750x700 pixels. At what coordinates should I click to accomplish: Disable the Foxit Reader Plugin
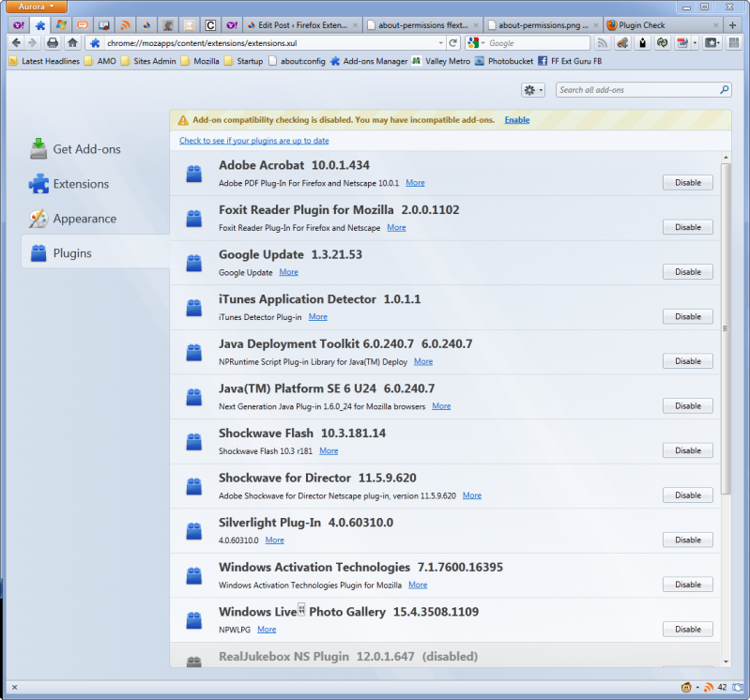[687, 227]
